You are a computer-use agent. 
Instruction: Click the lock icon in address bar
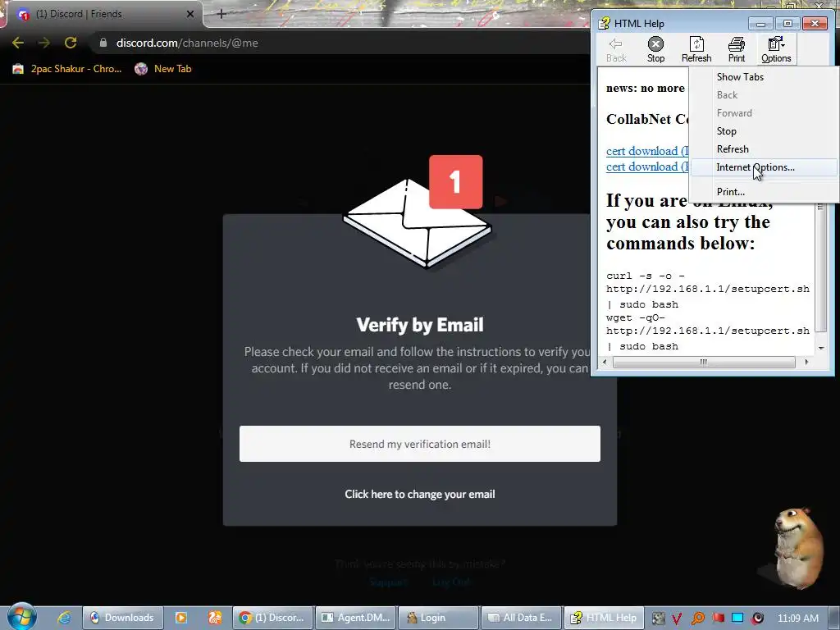103,43
